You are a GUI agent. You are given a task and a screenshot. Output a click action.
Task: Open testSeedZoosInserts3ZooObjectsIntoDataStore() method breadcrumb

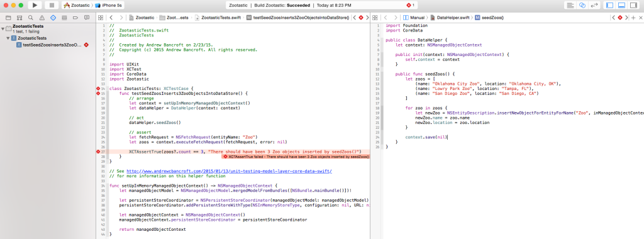(297, 18)
